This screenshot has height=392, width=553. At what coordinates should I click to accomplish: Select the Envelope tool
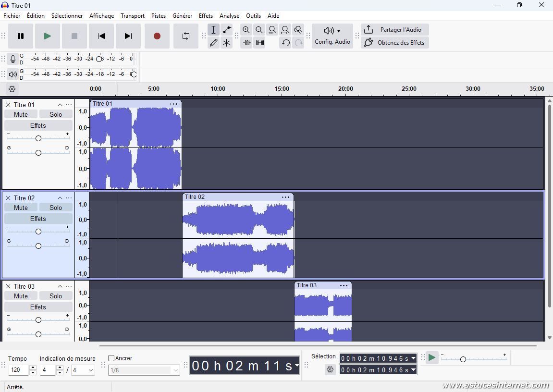[x=226, y=30]
